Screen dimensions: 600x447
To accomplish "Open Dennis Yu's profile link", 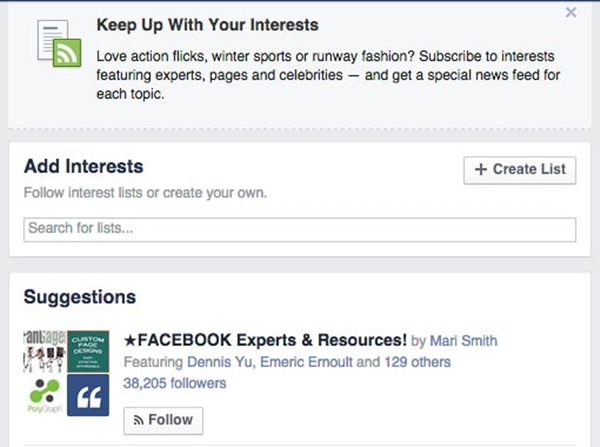I will 220,362.
